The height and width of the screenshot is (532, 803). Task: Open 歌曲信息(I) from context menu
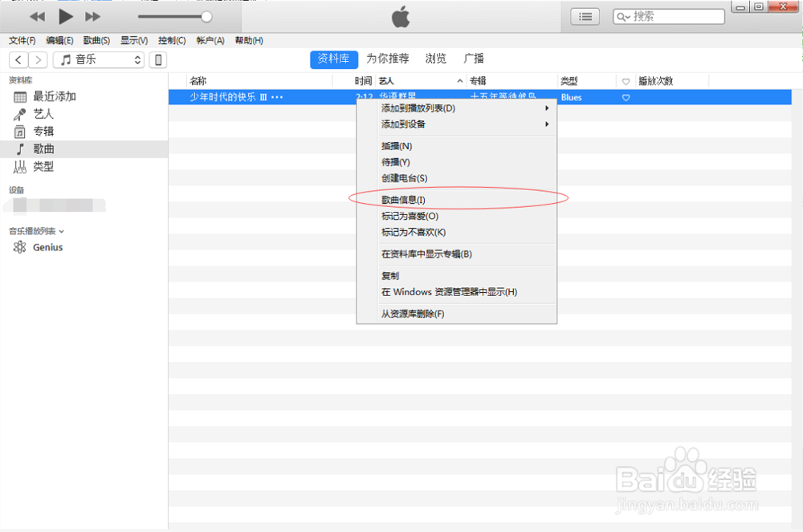pos(456,200)
